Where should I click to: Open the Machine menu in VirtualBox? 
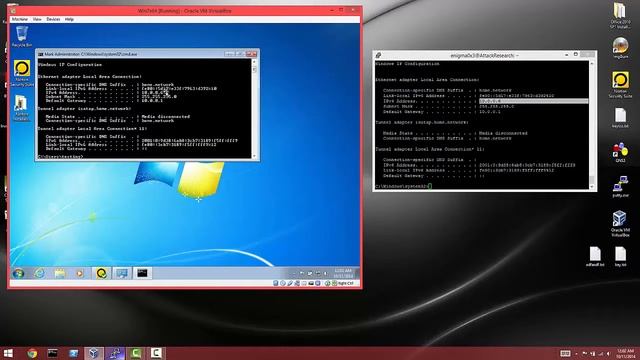tap(20, 19)
